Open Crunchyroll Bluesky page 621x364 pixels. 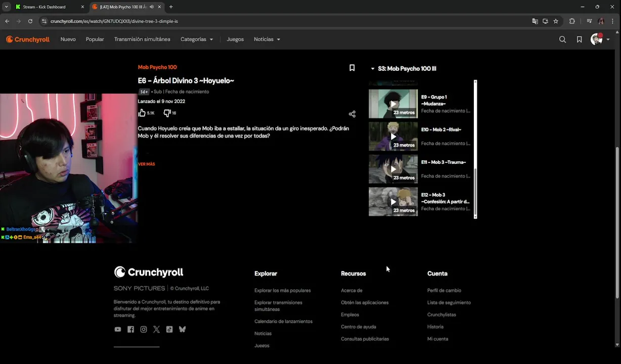tap(182, 329)
